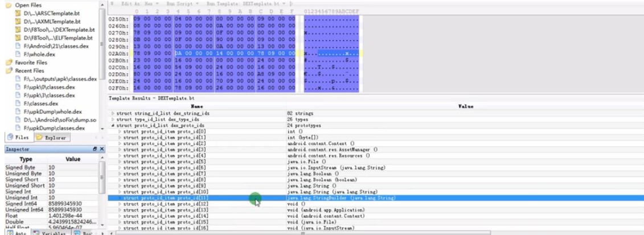Click the Inspector Value column header
644x235 pixels.
73,159
